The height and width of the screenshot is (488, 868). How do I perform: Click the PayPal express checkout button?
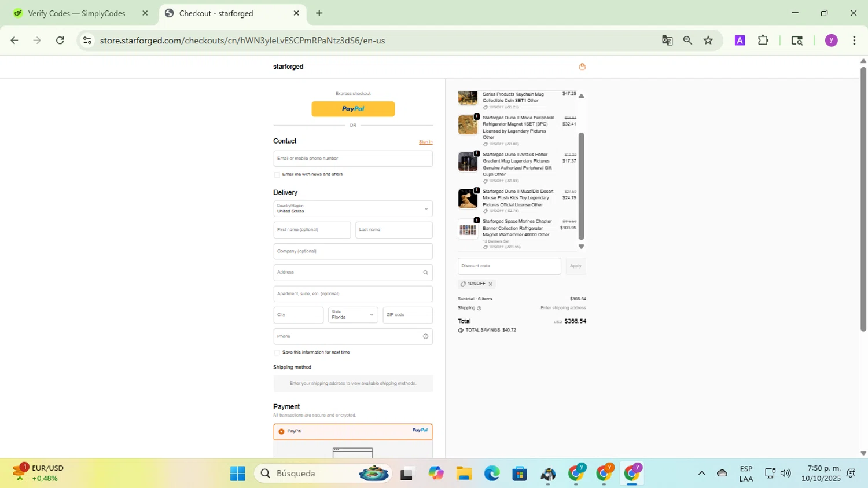pos(353,109)
